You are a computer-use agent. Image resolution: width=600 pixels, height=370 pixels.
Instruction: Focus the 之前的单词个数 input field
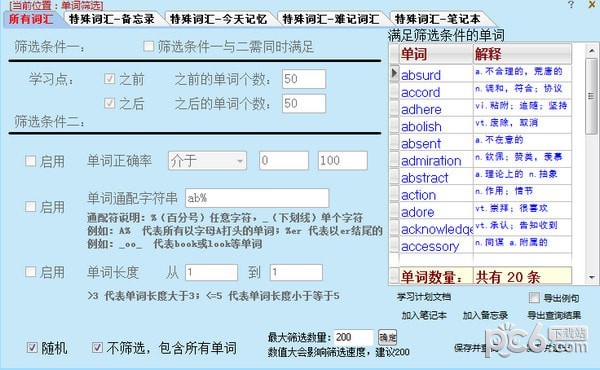point(304,79)
